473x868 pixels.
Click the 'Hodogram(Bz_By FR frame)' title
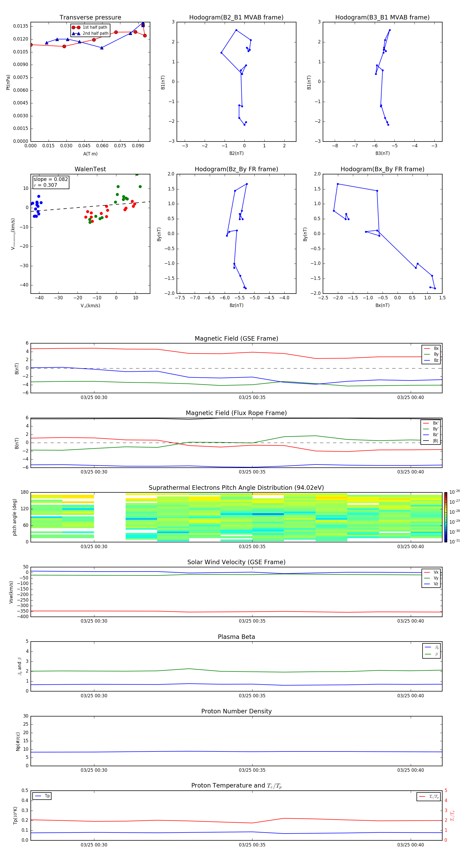coord(236,169)
